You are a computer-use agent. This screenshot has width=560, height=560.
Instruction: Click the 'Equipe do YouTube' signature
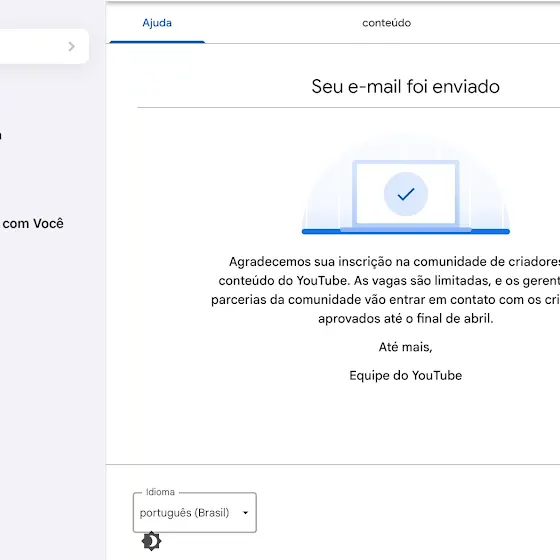pos(405,375)
